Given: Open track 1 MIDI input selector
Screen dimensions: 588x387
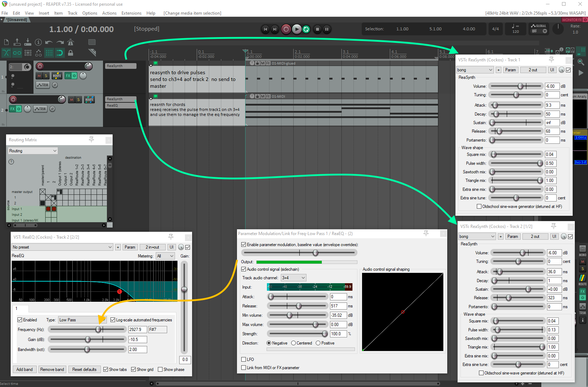Looking at the screenshot, I should click(20, 67).
